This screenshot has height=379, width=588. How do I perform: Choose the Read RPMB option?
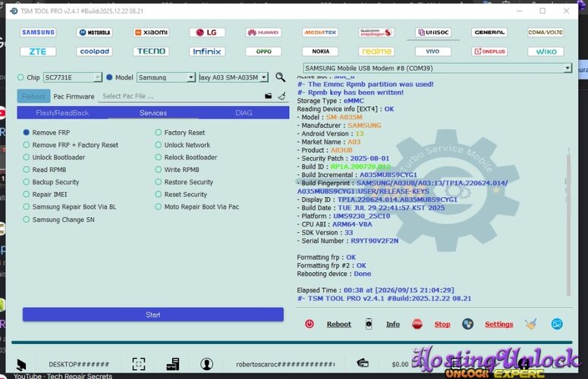[x=45, y=170]
